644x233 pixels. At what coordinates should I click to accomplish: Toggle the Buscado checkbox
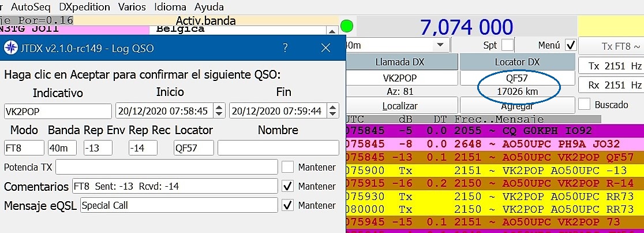(584, 104)
